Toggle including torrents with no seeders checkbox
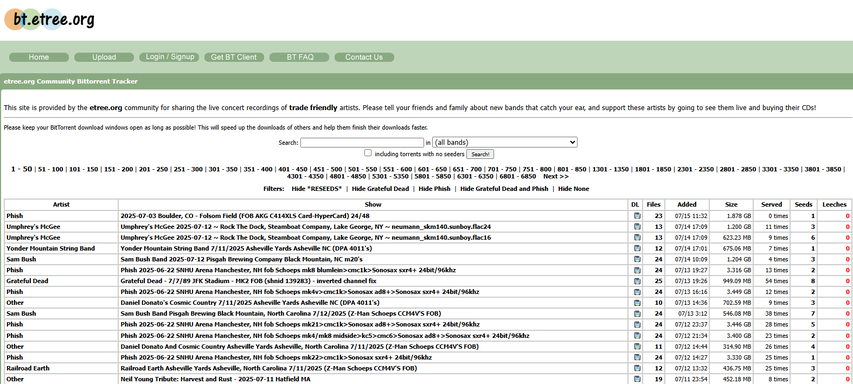Image resolution: width=853 pixels, height=384 pixels. 368,153
